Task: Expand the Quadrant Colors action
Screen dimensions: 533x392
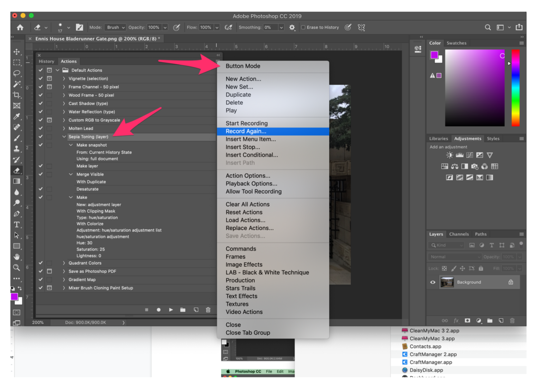Action: click(64, 263)
